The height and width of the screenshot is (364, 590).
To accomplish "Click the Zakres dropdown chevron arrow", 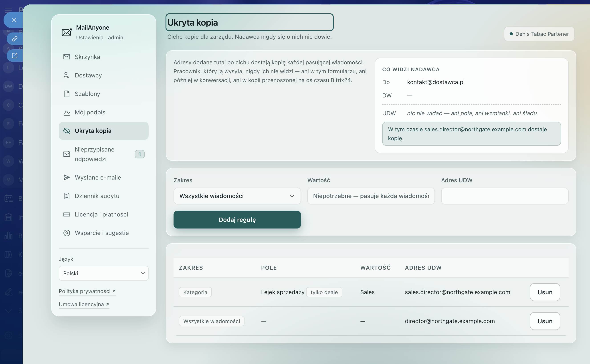I will (x=292, y=196).
